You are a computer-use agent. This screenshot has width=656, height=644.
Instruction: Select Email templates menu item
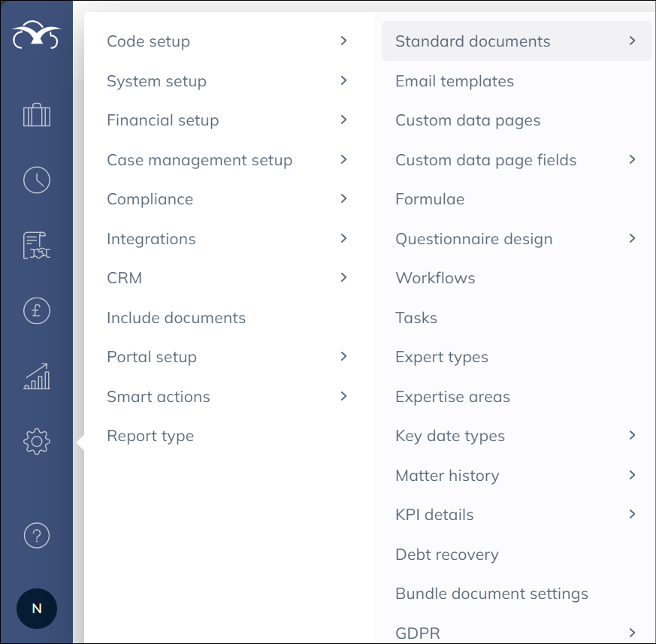click(x=455, y=81)
